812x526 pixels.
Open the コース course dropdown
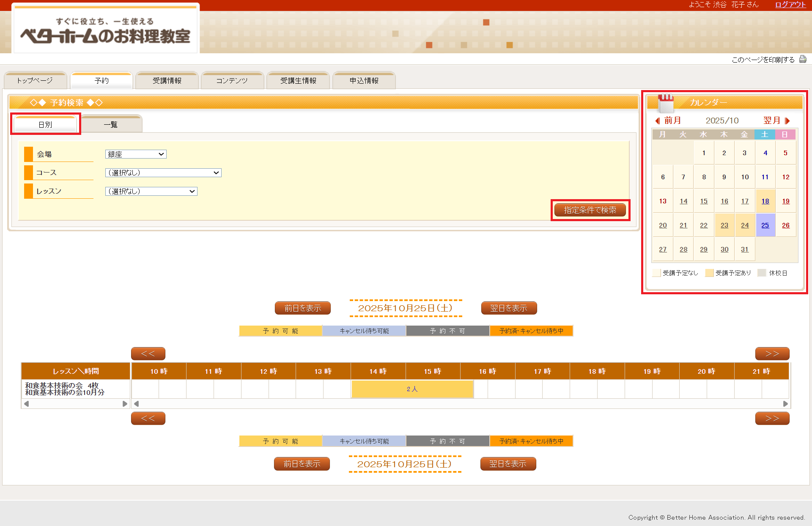tap(163, 173)
